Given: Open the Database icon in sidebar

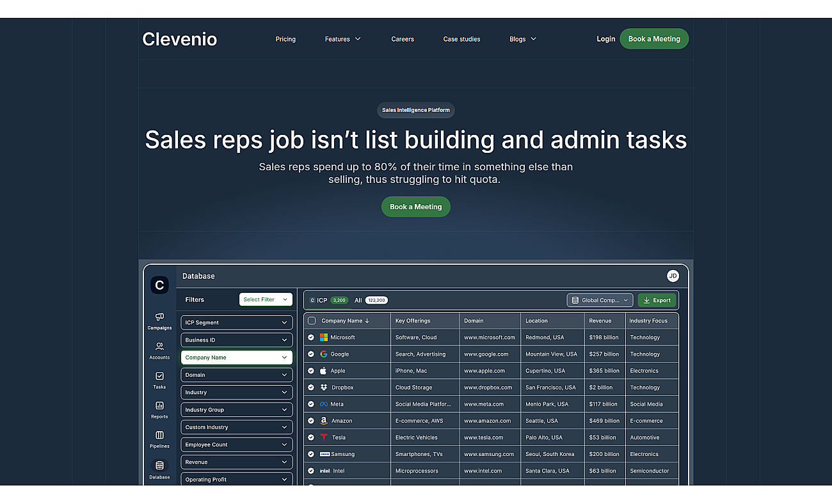Looking at the screenshot, I should (159, 466).
